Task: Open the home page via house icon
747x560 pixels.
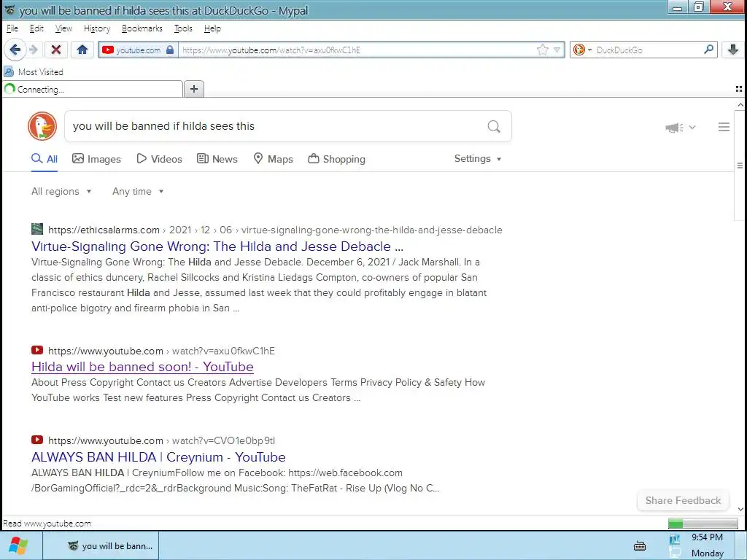Action: coord(82,50)
